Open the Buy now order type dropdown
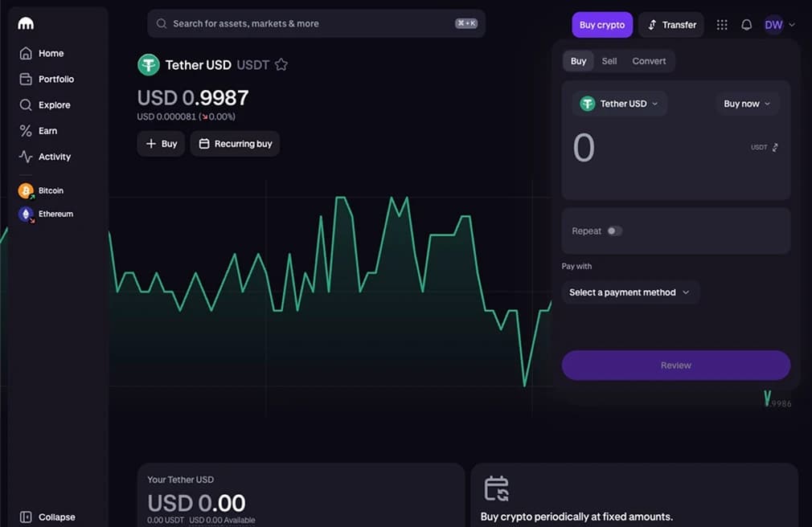Viewport: 812px width, 527px height. click(747, 104)
